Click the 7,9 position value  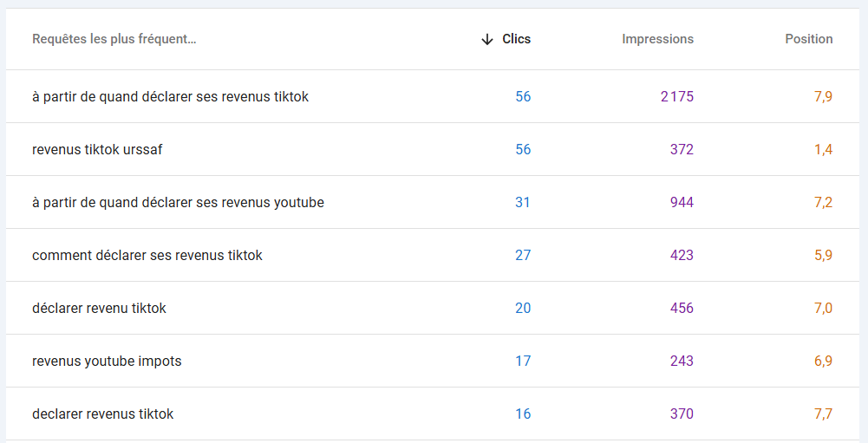coord(823,97)
